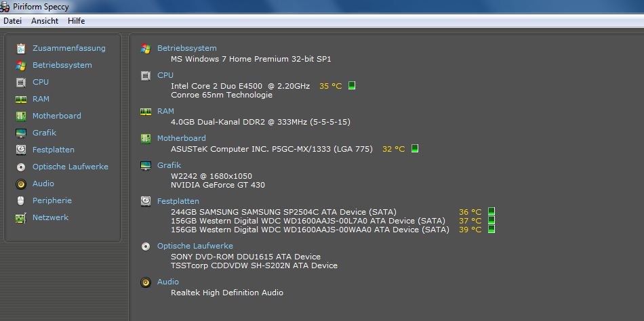
Task: Click the Optische Laufwerke heading link in summary
Action: pos(195,247)
